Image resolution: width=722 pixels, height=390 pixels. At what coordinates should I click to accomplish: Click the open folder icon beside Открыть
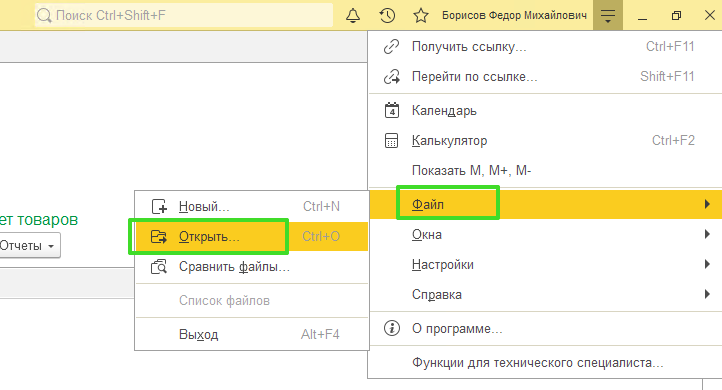tap(159, 237)
